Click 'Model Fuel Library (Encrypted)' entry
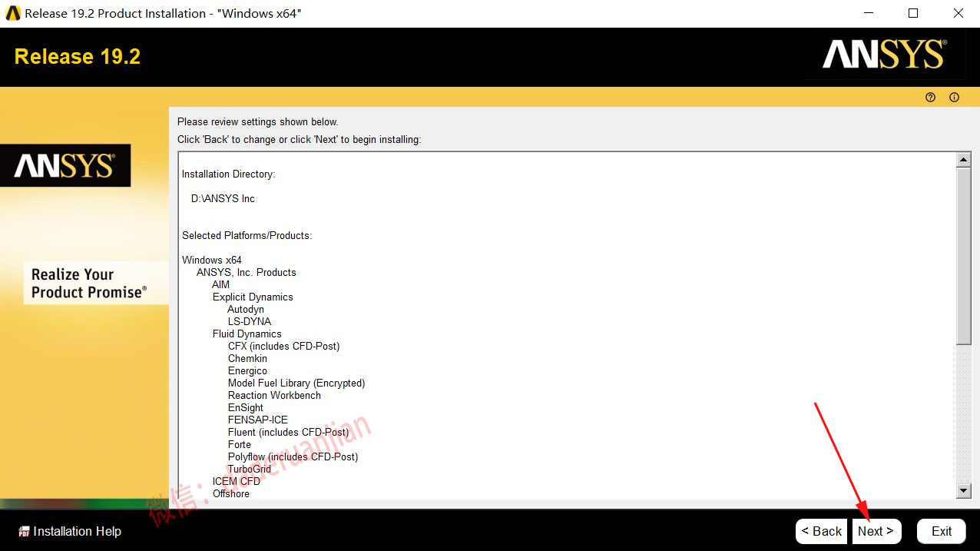Viewport: 980px width, 551px height. [296, 383]
